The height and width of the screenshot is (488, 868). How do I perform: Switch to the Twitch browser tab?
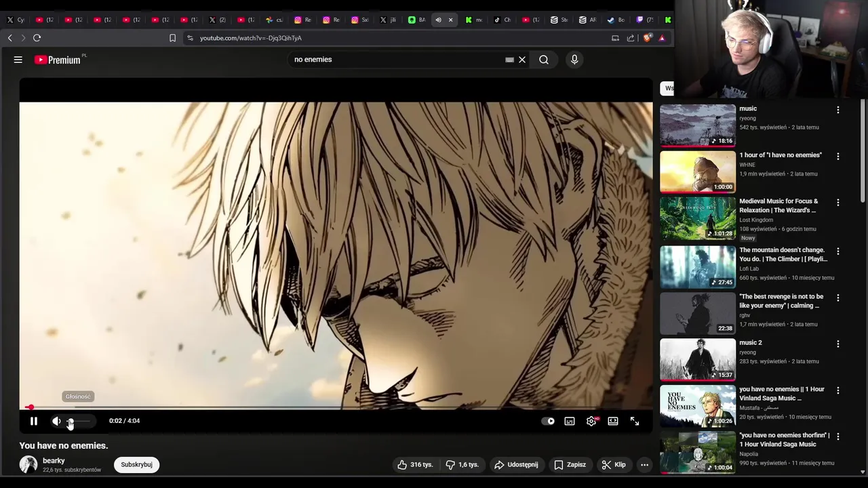coord(644,20)
